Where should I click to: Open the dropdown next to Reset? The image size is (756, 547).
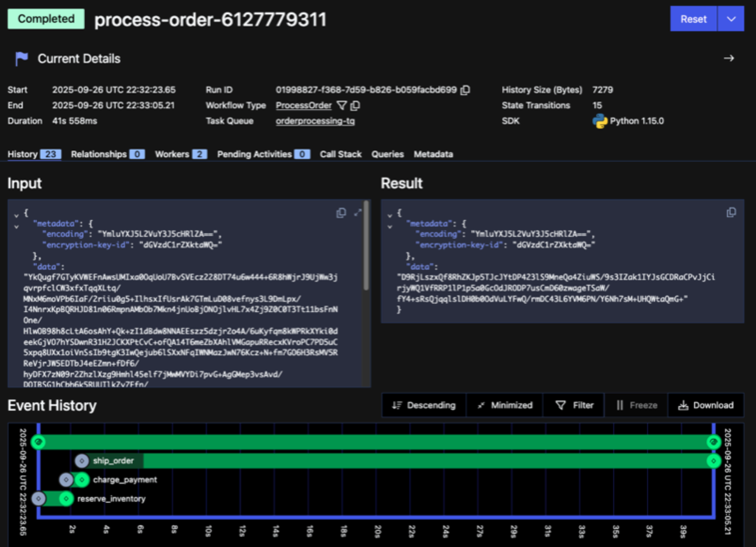730,19
